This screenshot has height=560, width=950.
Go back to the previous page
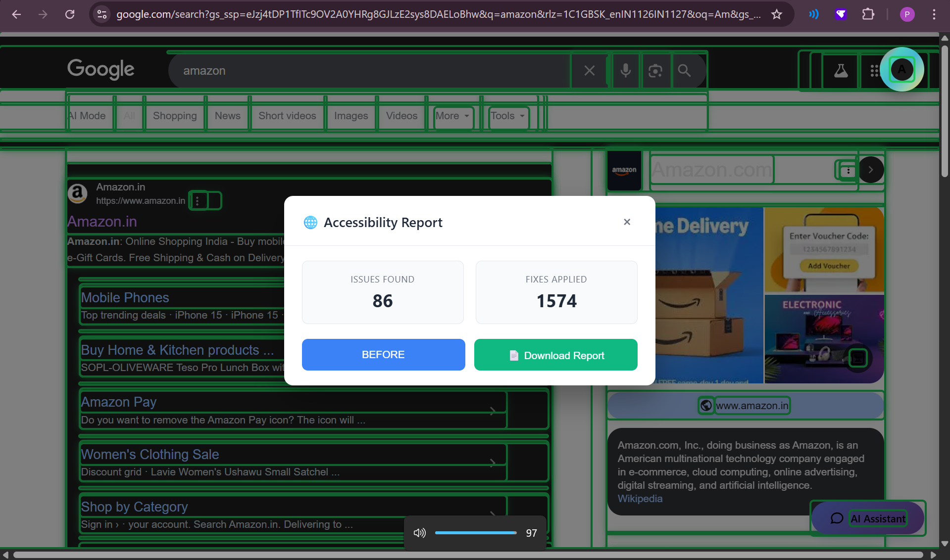point(16,14)
